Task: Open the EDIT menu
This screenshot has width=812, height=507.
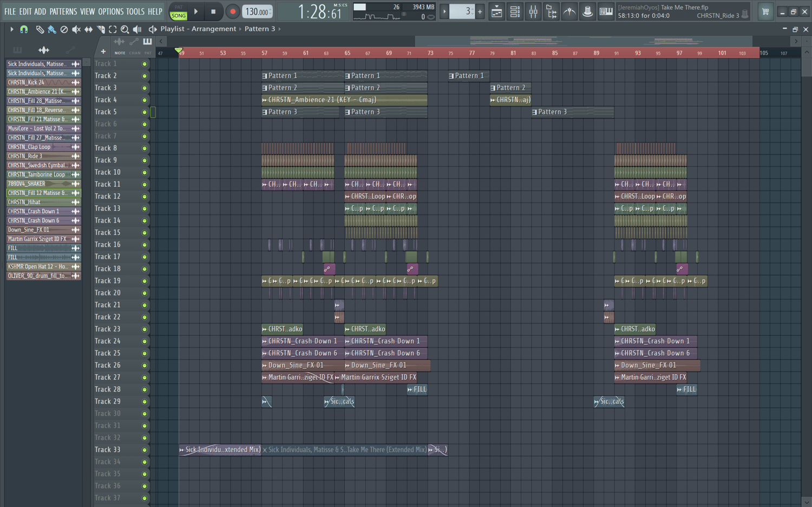Action: (x=25, y=11)
